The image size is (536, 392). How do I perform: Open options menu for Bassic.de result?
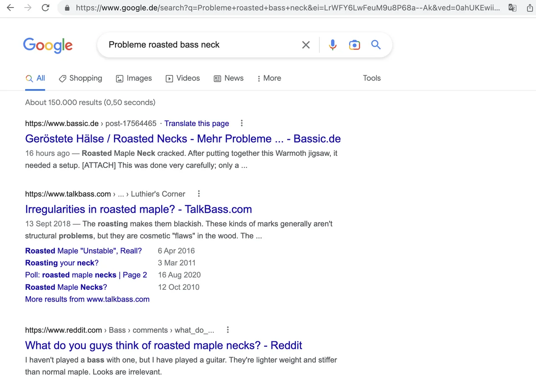pyautogui.click(x=242, y=123)
